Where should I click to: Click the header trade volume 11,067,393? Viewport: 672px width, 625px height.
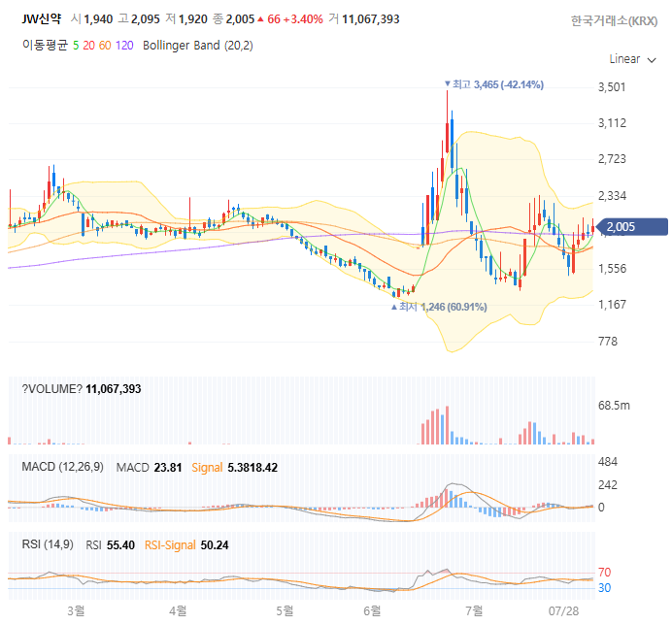click(x=371, y=19)
